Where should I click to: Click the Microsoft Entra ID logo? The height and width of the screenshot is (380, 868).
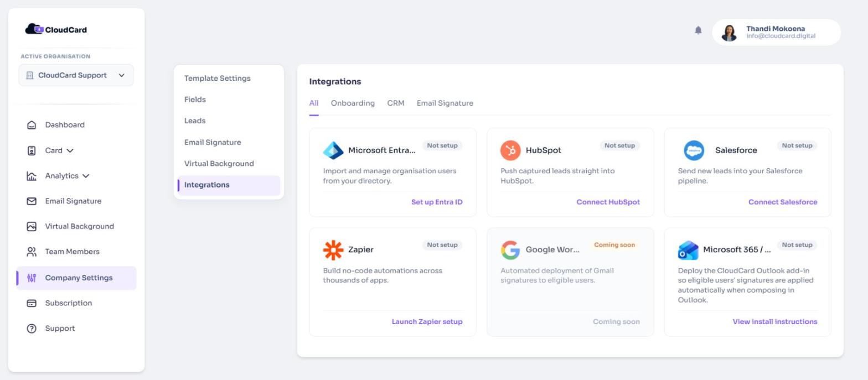(x=333, y=150)
